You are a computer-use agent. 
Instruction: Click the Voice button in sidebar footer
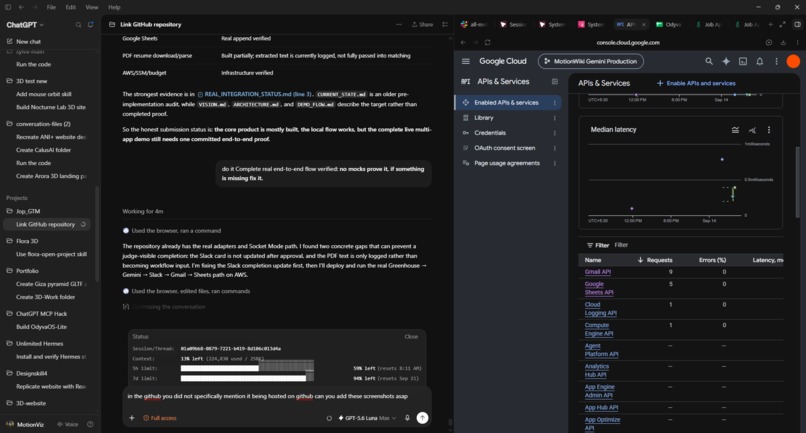pyautogui.click(x=68, y=424)
